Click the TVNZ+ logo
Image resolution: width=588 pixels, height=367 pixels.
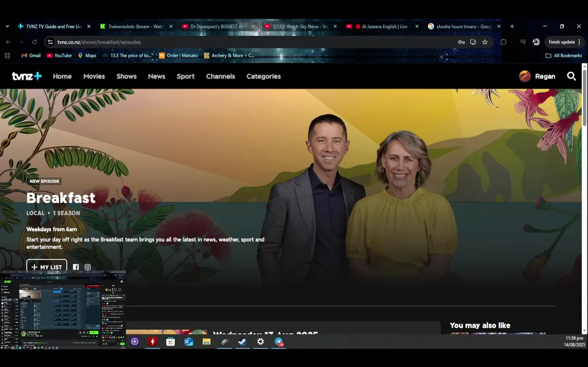(x=26, y=76)
